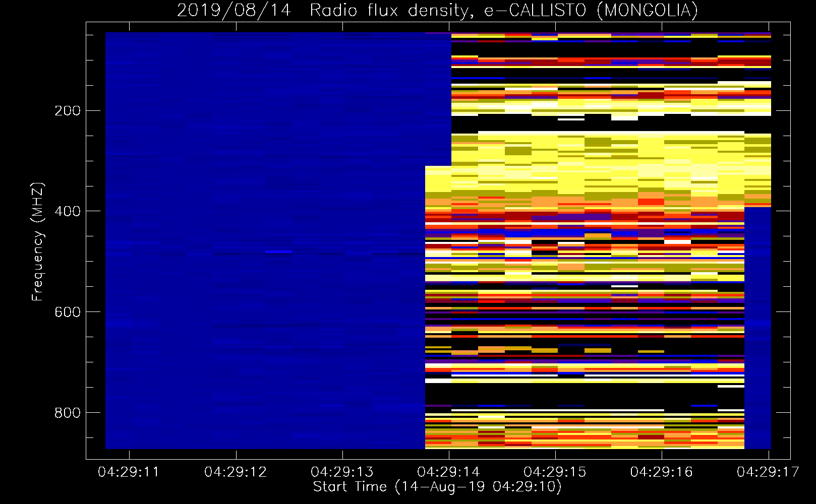The height and width of the screenshot is (504, 816).
Task: Click the frequency tick label 400
Action: (68, 212)
